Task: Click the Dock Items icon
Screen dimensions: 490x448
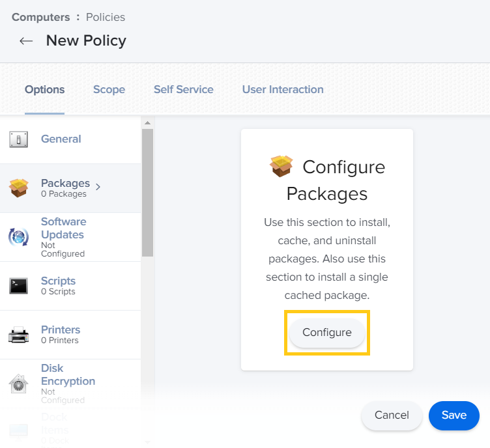Action: pyautogui.click(x=18, y=428)
